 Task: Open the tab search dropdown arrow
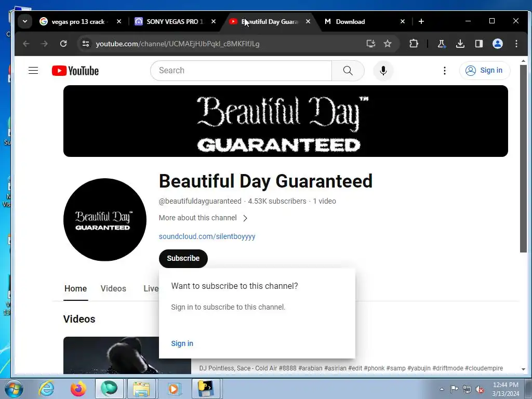[x=25, y=21]
